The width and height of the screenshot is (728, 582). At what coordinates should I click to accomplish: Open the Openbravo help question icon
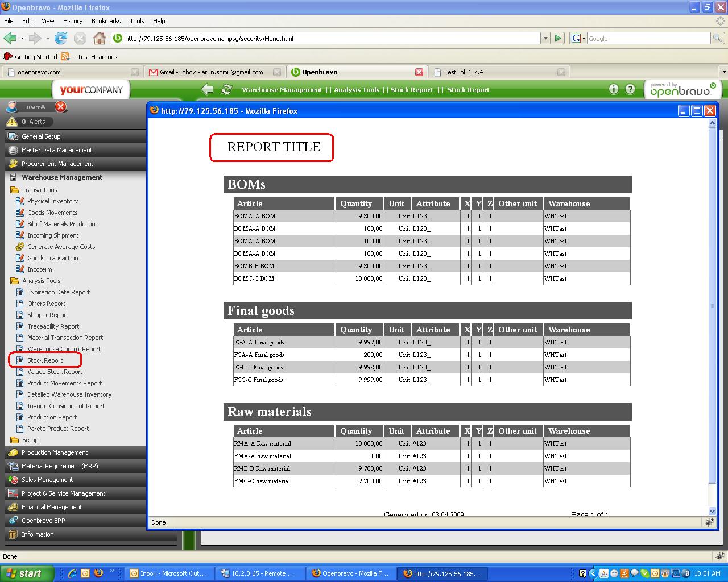pyautogui.click(x=630, y=89)
